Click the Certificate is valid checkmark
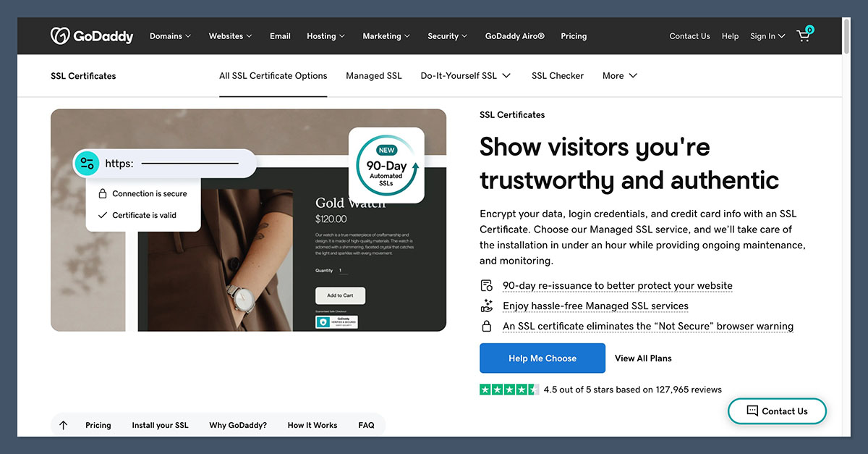Viewport: 868px width, 454px height. point(103,215)
